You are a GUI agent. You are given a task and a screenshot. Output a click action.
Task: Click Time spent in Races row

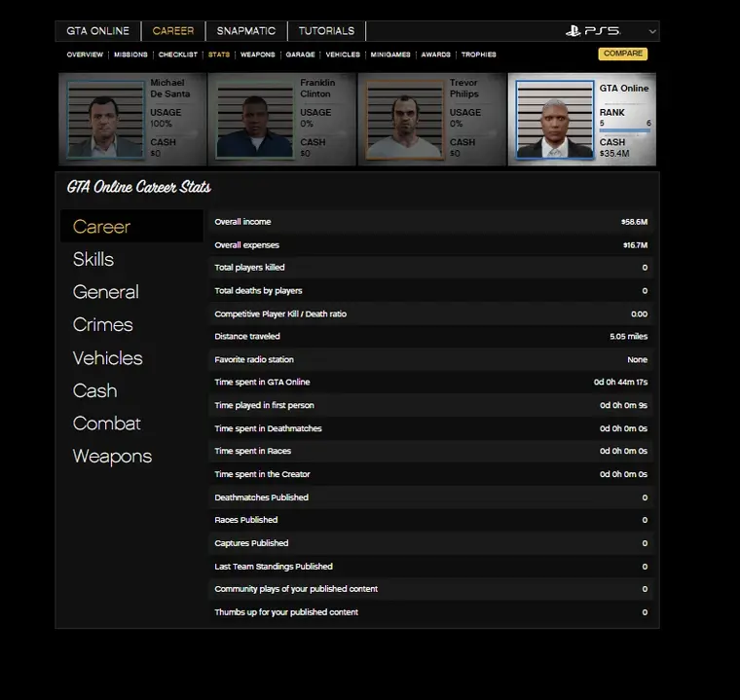point(431,451)
